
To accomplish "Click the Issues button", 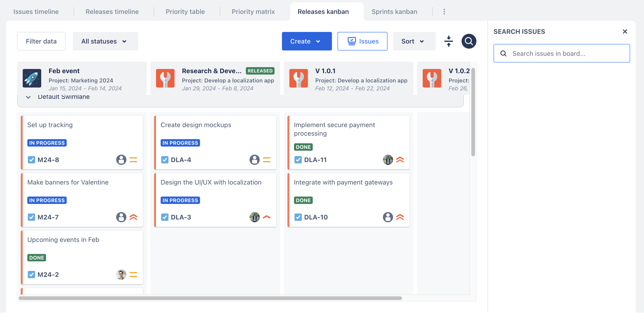I will (x=362, y=41).
